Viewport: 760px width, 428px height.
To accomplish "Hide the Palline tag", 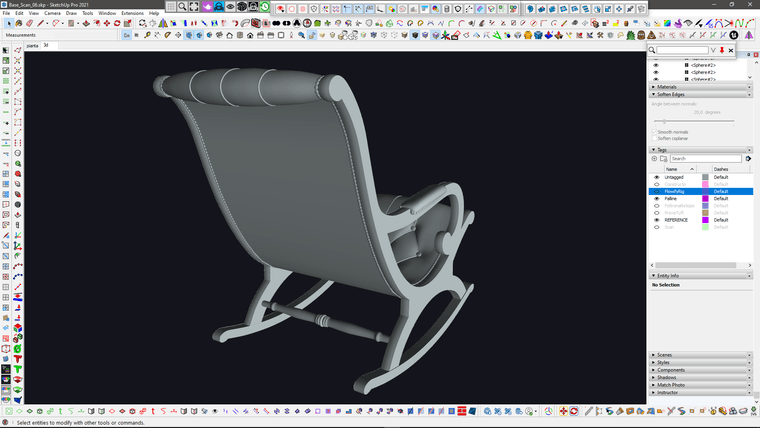I will click(657, 198).
